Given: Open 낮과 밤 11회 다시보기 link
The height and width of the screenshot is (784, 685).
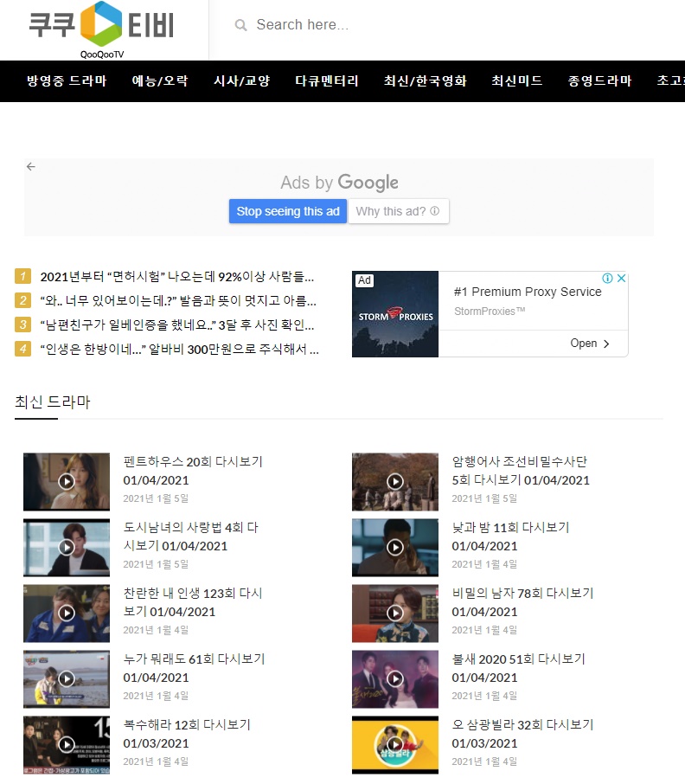Looking at the screenshot, I should [510, 537].
